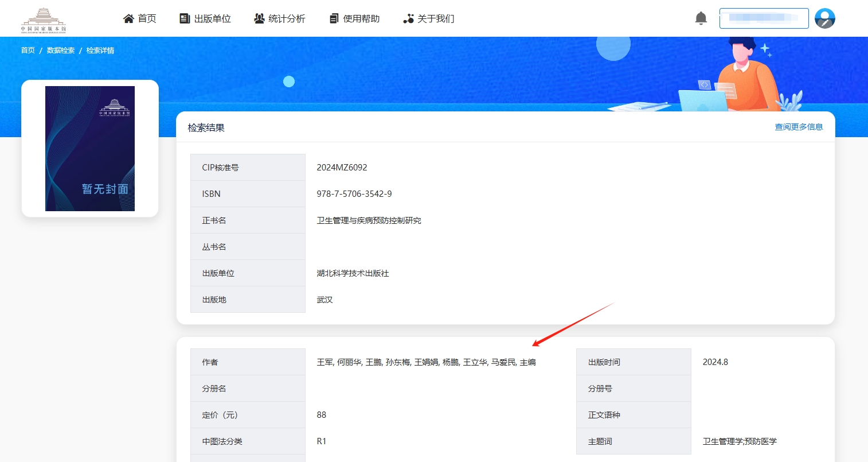Click the 主题词 label cell
Viewport: 868px width, 462px height.
click(634, 441)
